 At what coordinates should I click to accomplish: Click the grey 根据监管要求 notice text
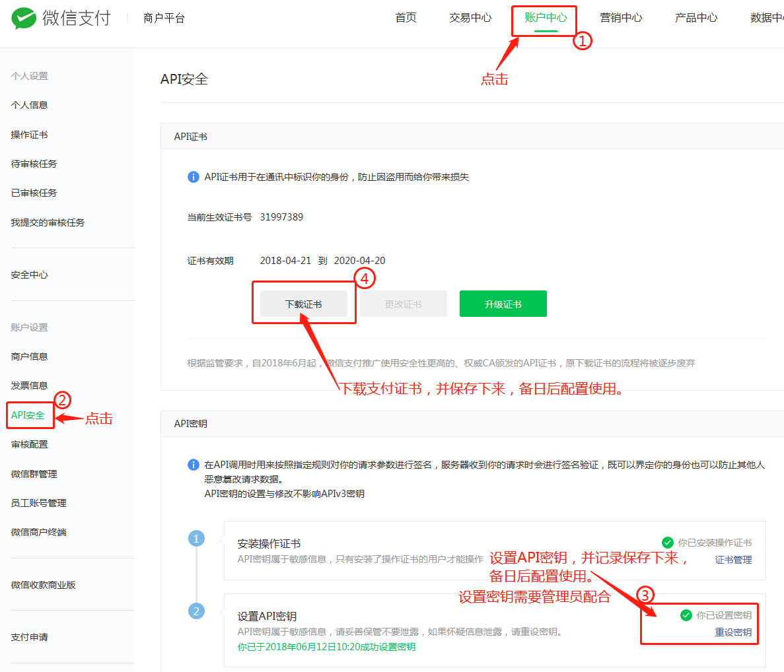pyautogui.click(x=441, y=362)
